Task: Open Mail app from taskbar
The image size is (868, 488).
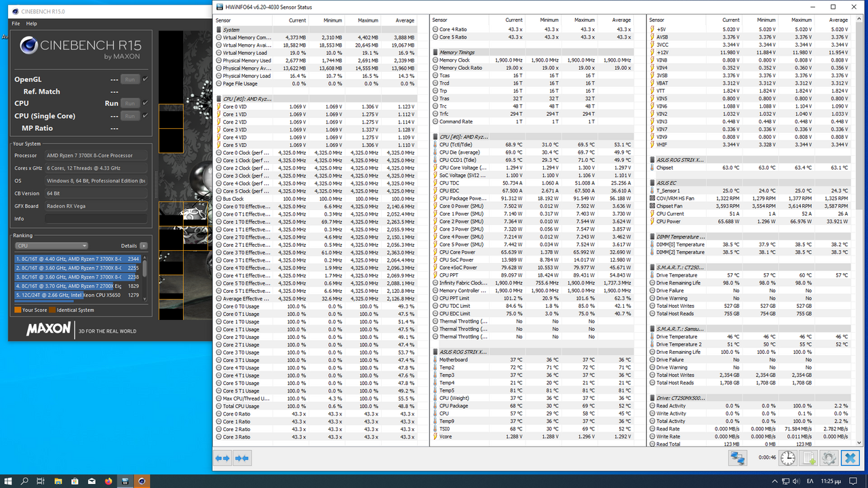Action: tap(92, 481)
